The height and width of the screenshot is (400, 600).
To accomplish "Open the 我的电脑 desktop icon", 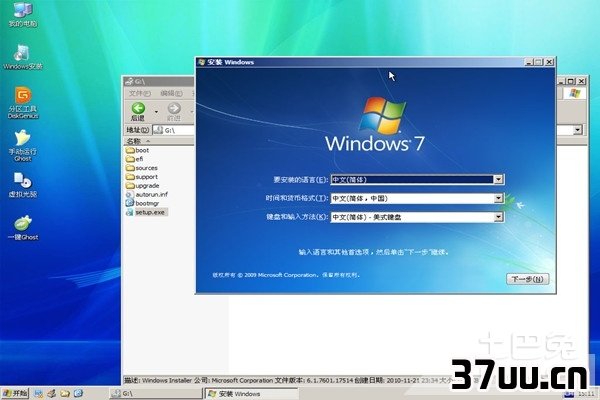I will tap(23, 14).
